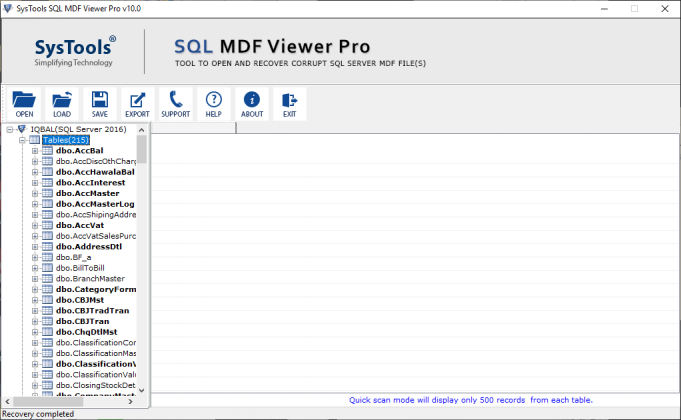Select dbo.AccHawalaBal table
Image resolution: width=681 pixels, height=420 pixels.
click(x=95, y=172)
